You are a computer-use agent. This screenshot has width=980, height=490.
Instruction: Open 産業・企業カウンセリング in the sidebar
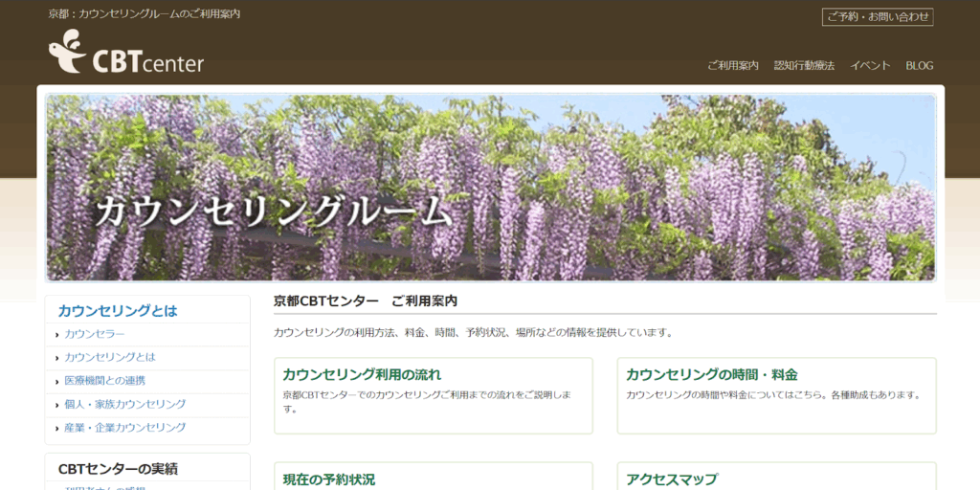[125, 428]
